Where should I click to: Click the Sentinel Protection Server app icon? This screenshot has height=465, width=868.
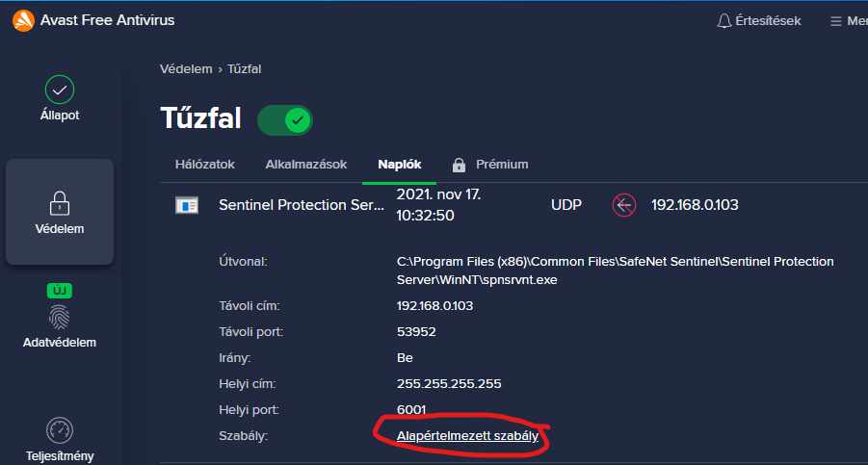point(187,205)
